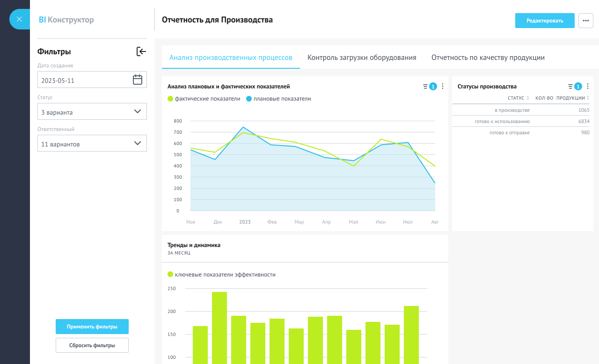Click value 6834 in status table
The width and height of the screenshot is (599, 364).
coord(584,121)
